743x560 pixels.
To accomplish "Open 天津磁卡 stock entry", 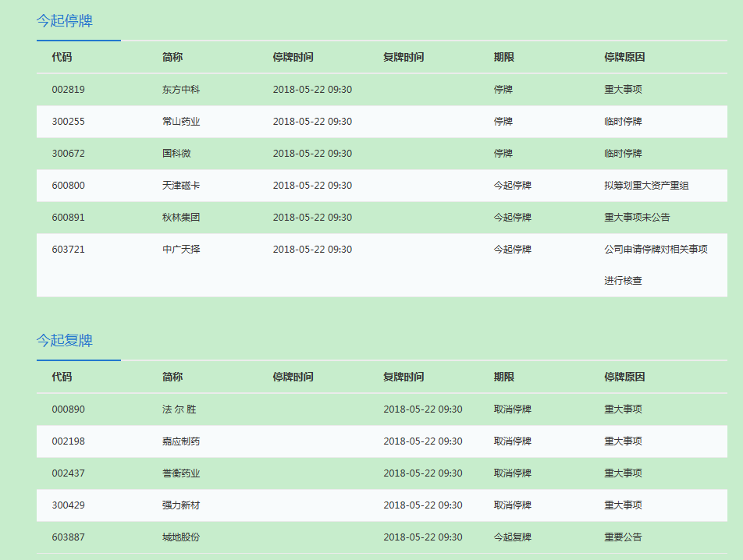I will tap(181, 186).
